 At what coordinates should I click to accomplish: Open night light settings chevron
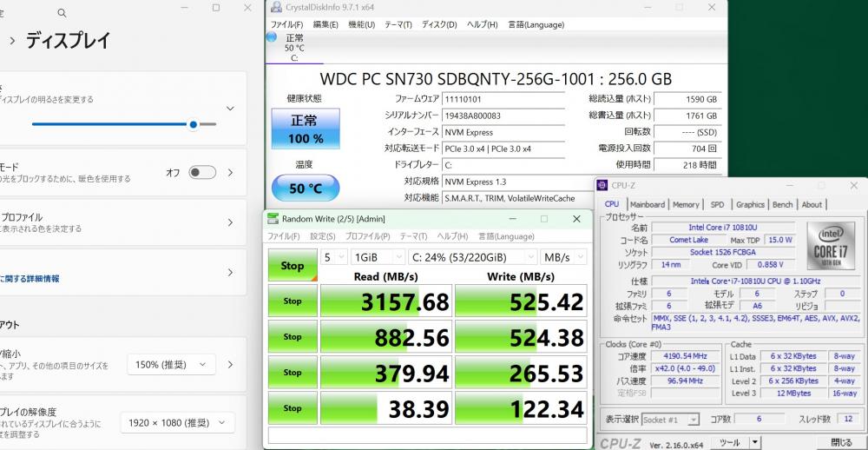tap(230, 172)
